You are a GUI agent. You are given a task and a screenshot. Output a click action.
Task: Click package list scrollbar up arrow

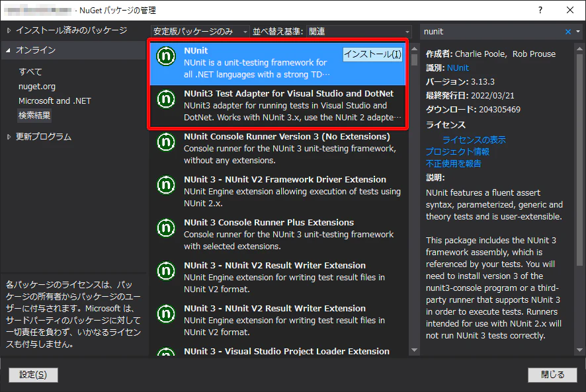[x=414, y=48]
